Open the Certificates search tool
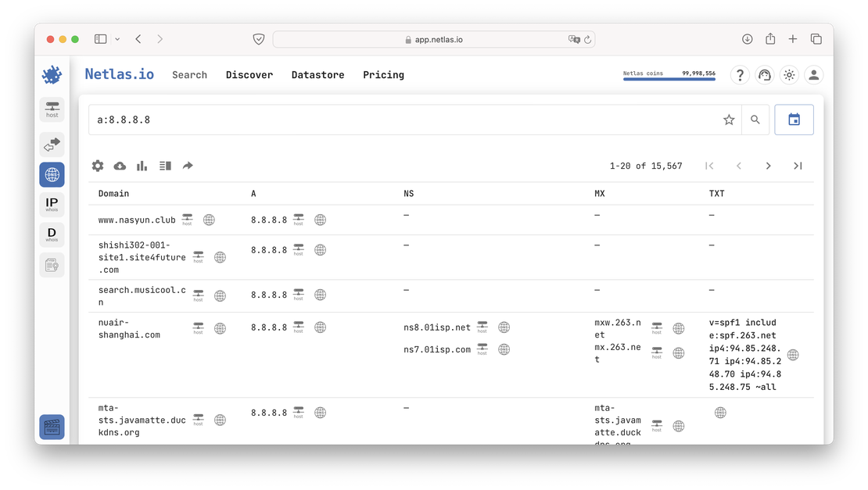The width and height of the screenshot is (868, 490). click(x=52, y=264)
